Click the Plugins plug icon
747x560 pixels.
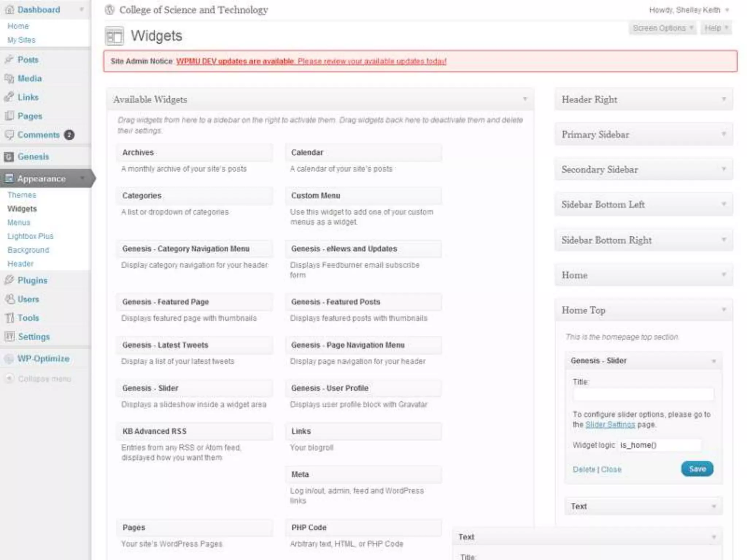pyautogui.click(x=9, y=280)
